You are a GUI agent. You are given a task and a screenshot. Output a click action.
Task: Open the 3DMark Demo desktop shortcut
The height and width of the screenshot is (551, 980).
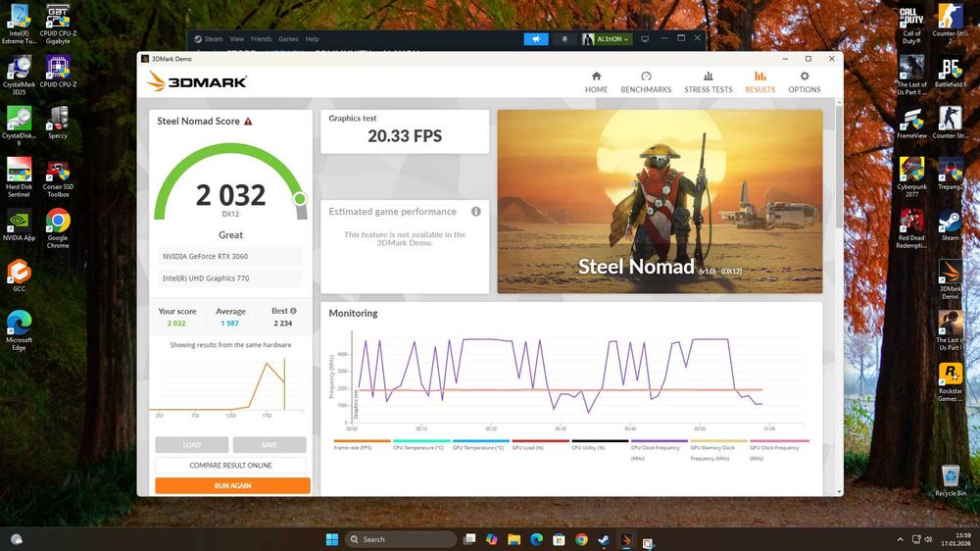950,279
